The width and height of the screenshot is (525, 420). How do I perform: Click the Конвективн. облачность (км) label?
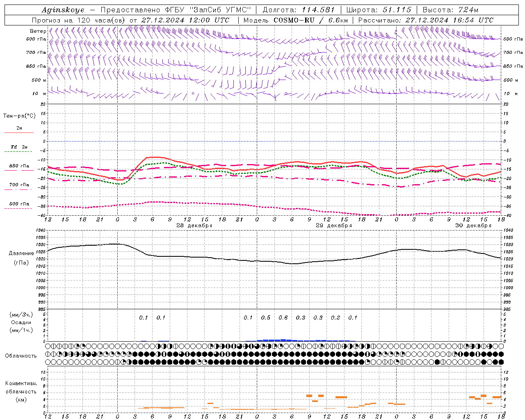(21, 391)
